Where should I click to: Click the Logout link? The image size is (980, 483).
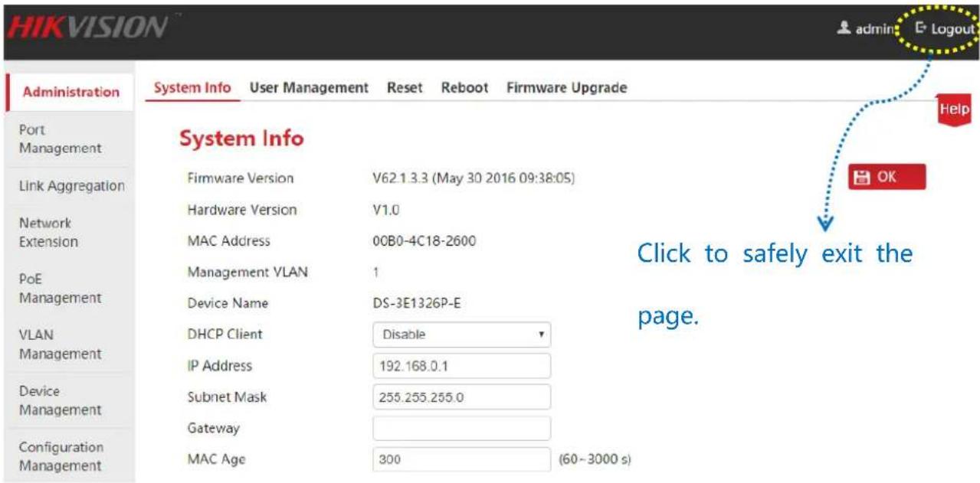click(x=945, y=29)
